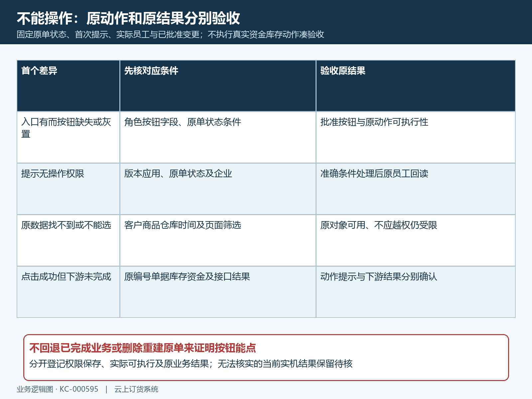Select the cell 准确条件处理后原员工回读
532x399 pixels.
click(416, 189)
